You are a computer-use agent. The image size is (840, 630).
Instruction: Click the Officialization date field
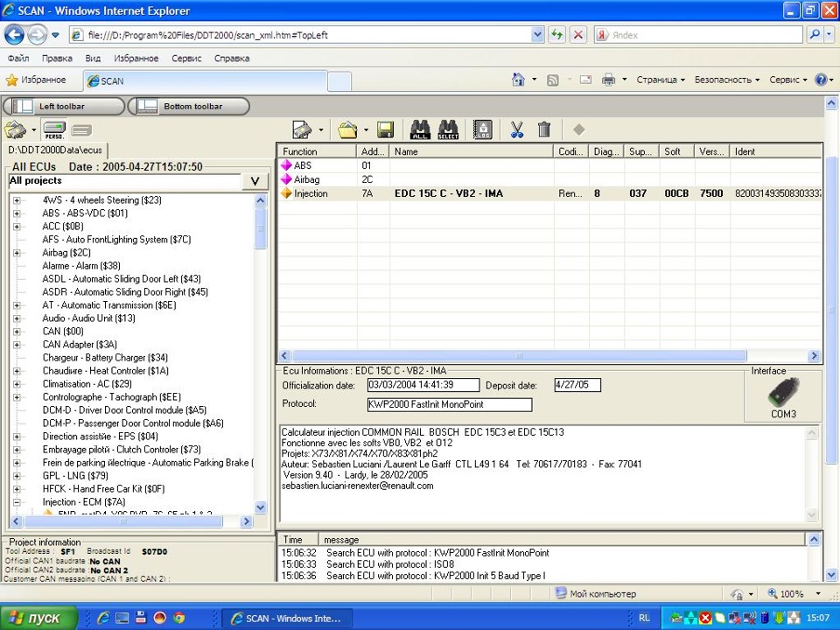[423, 385]
